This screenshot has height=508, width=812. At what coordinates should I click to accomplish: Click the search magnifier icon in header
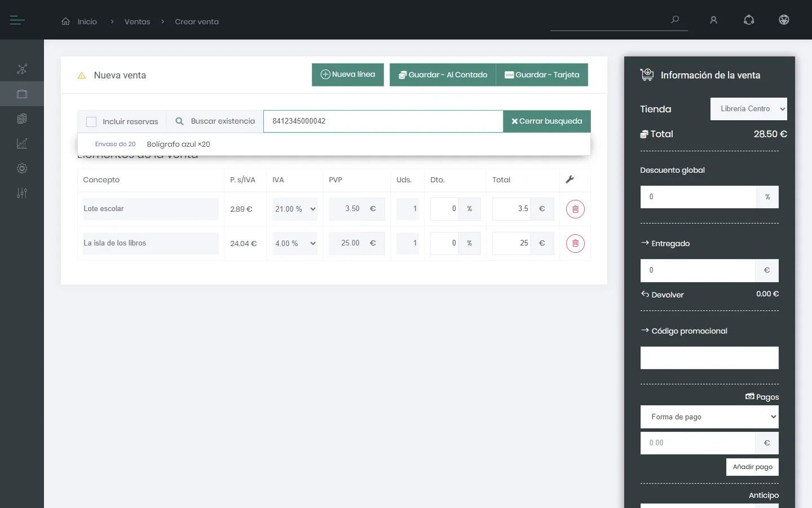tap(675, 20)
